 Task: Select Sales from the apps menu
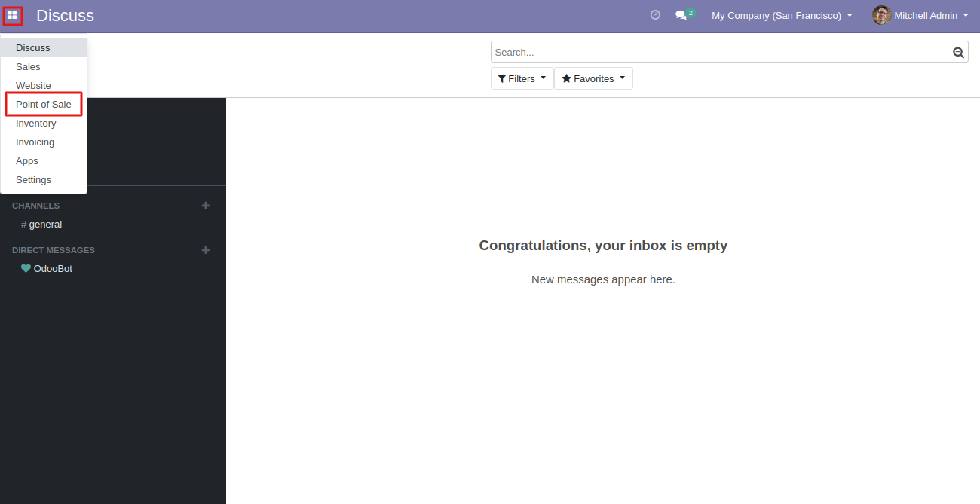point(44,66)
